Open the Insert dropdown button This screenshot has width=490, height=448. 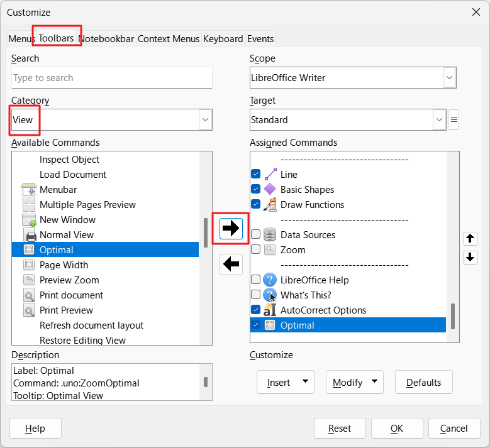pyautogui.click(x=286, y=382)
